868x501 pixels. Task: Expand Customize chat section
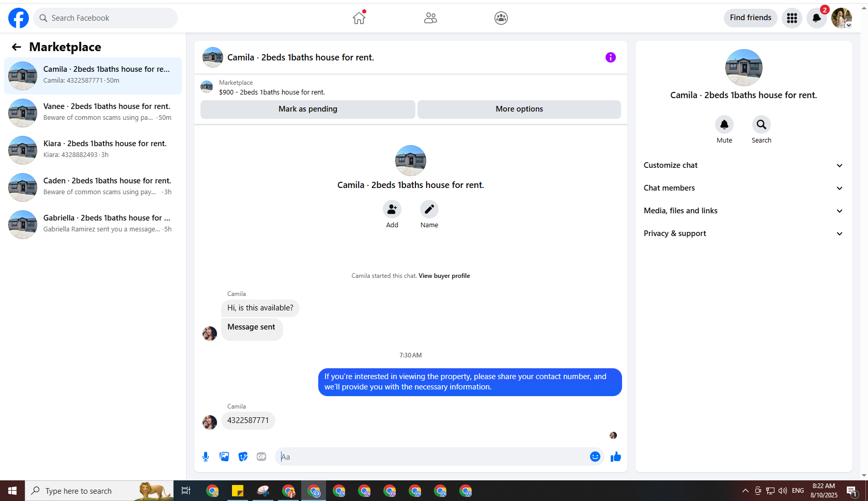coord(743,165)
